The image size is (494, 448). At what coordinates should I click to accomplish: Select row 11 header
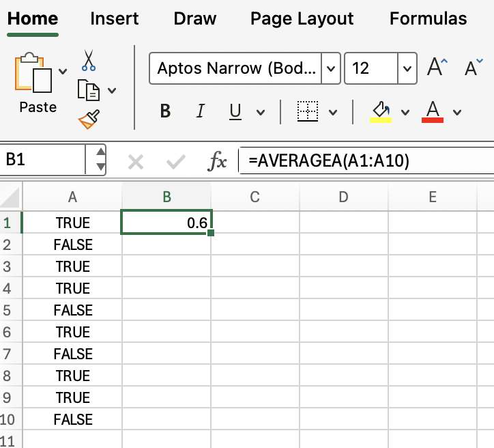click(x=11, y=440)
